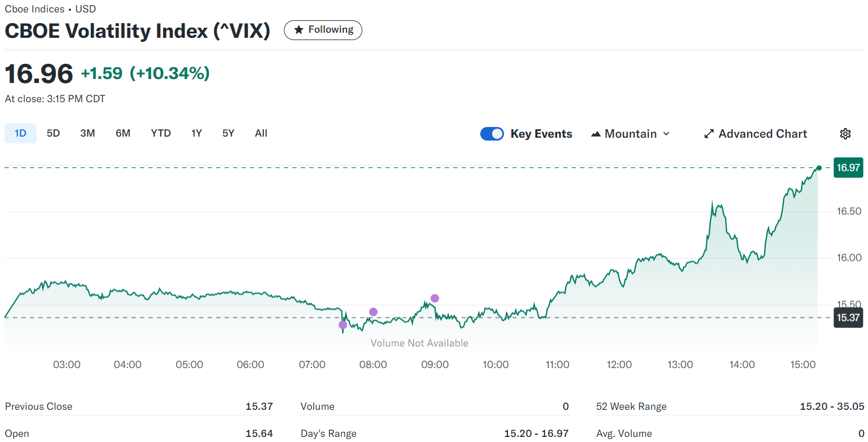
Task: Click the 03:00 x-axis label
Action: click(x=67, y=365)
